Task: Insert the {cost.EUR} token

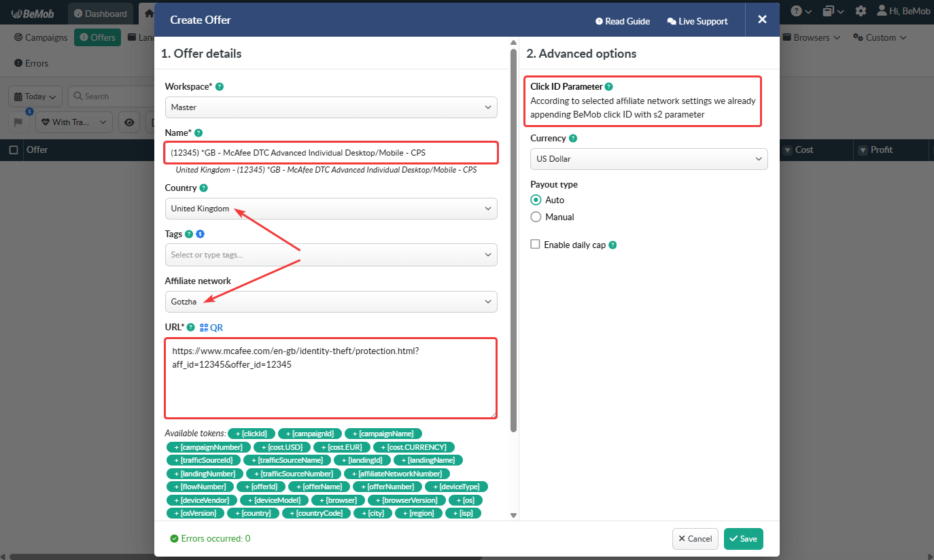Action: coord(343,447)
